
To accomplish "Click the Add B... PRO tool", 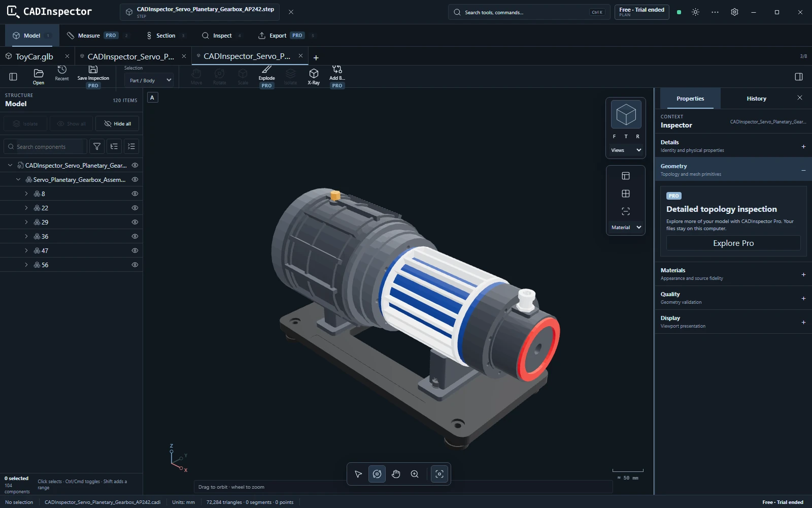I will (337, 77).
